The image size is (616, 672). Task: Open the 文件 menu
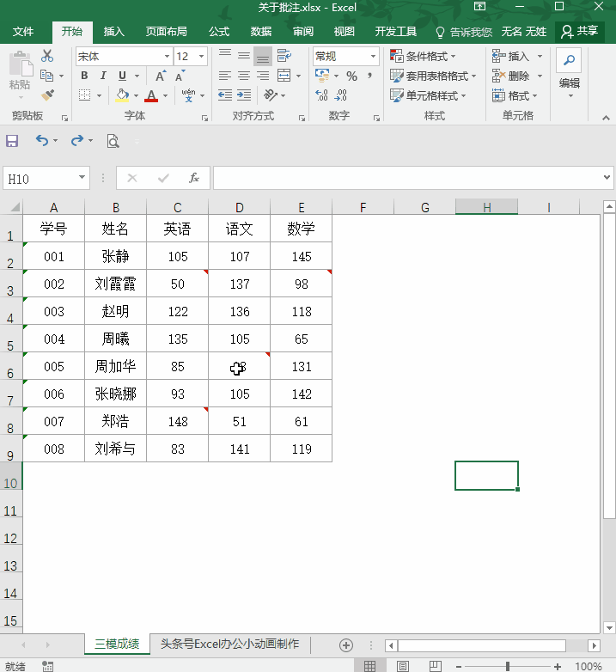tap(23, 32)
